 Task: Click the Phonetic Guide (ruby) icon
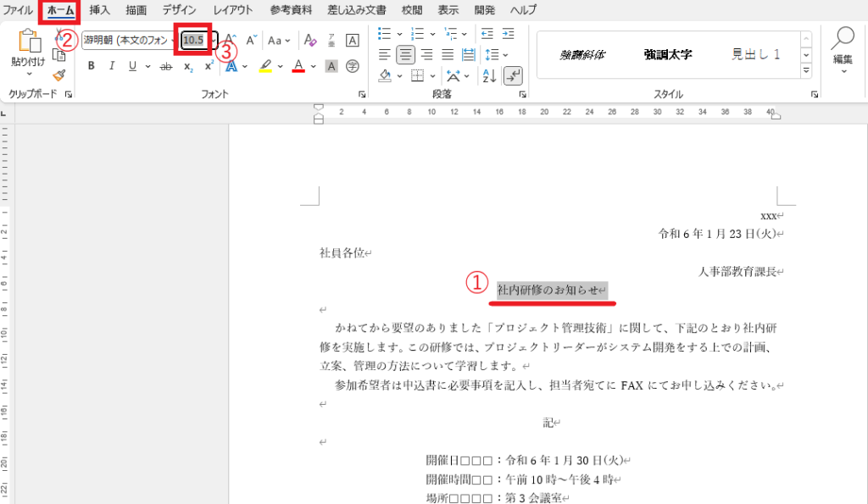click(x=331, y=40)
